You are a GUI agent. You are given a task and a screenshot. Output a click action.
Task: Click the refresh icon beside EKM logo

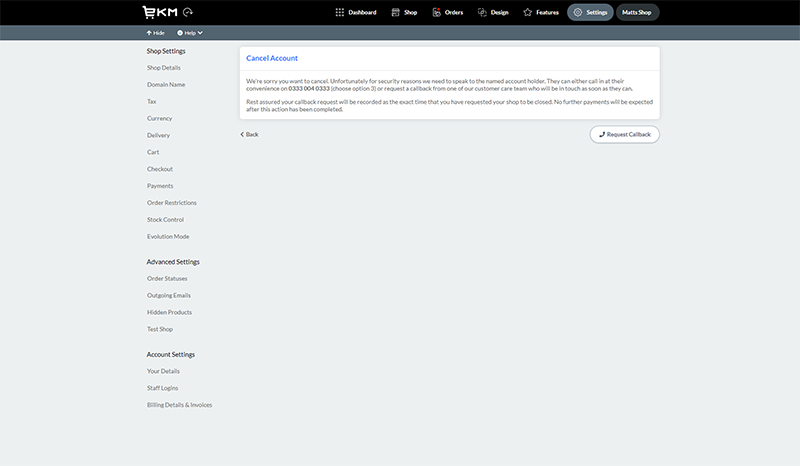188,12
